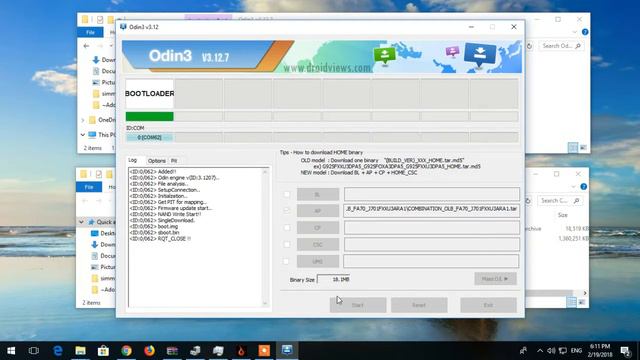
Task: Toggle the UMS checkbox
Action: [x=287, y=261]
